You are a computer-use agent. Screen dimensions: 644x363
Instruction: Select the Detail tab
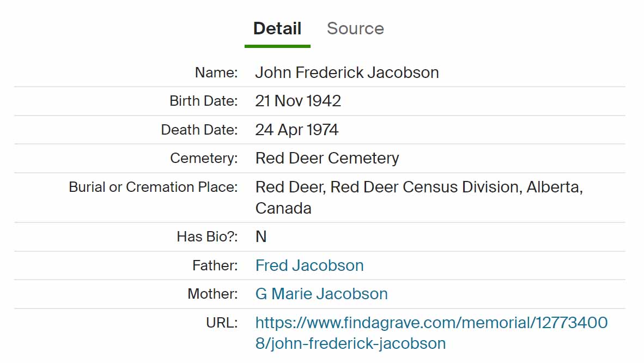pos(277,28)
